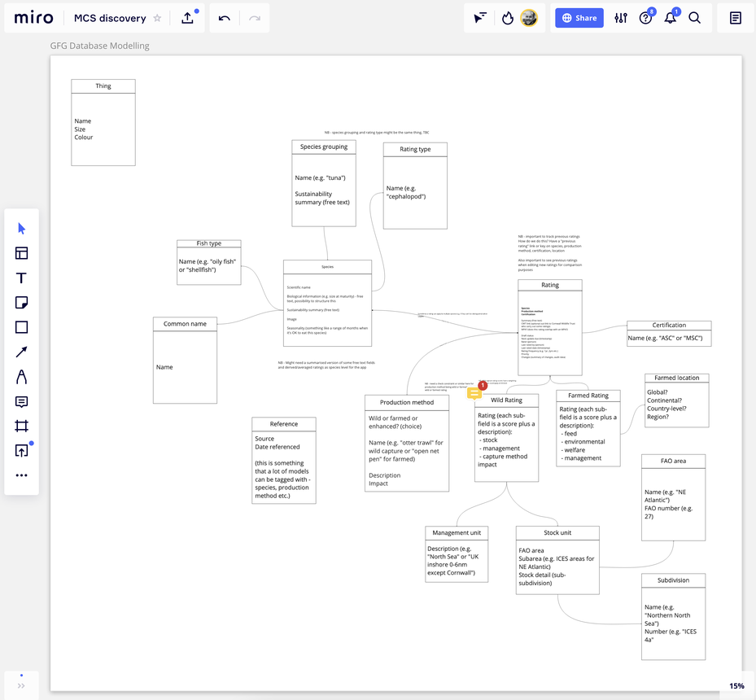This screenshot has height=700, width=756.
Task: Activate the Connection line arrow tool
Action: [22, 352]
